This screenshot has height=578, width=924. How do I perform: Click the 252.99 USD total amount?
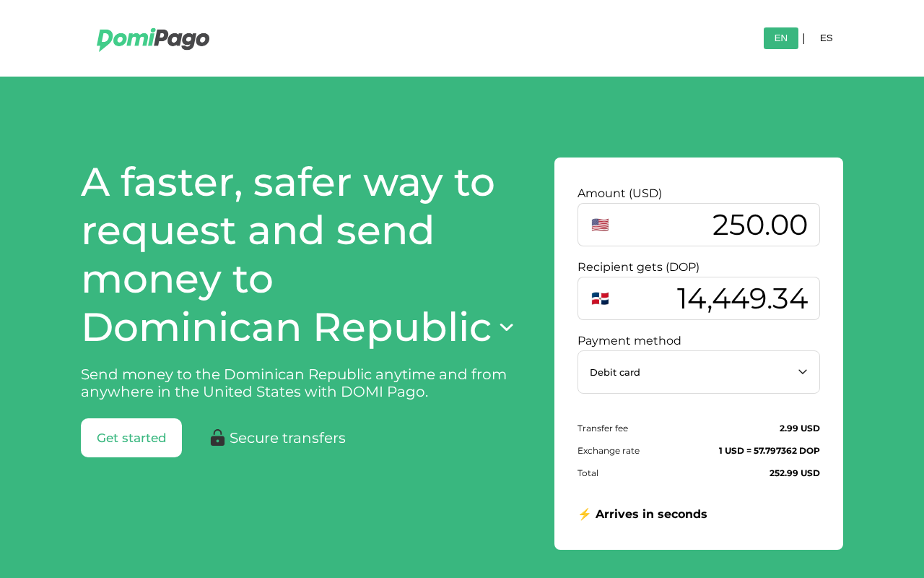794,473
